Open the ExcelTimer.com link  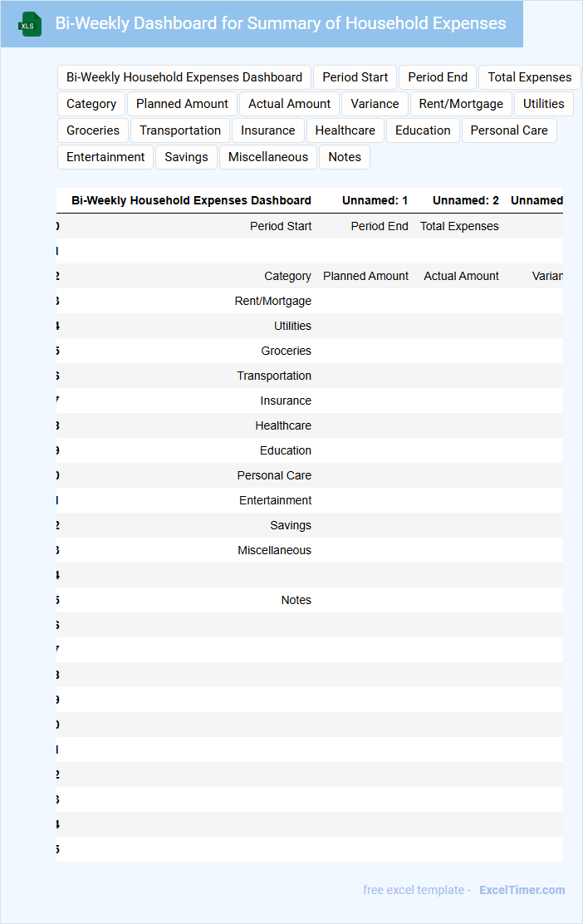pyautogui.click(x=522, y=890)
